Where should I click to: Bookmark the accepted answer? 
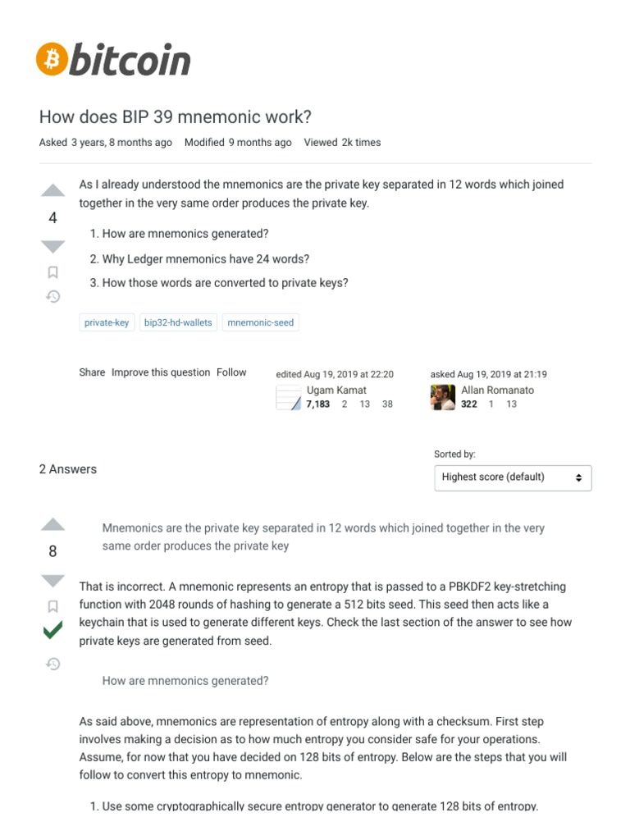pyautogui.click(x=52, y=606)
